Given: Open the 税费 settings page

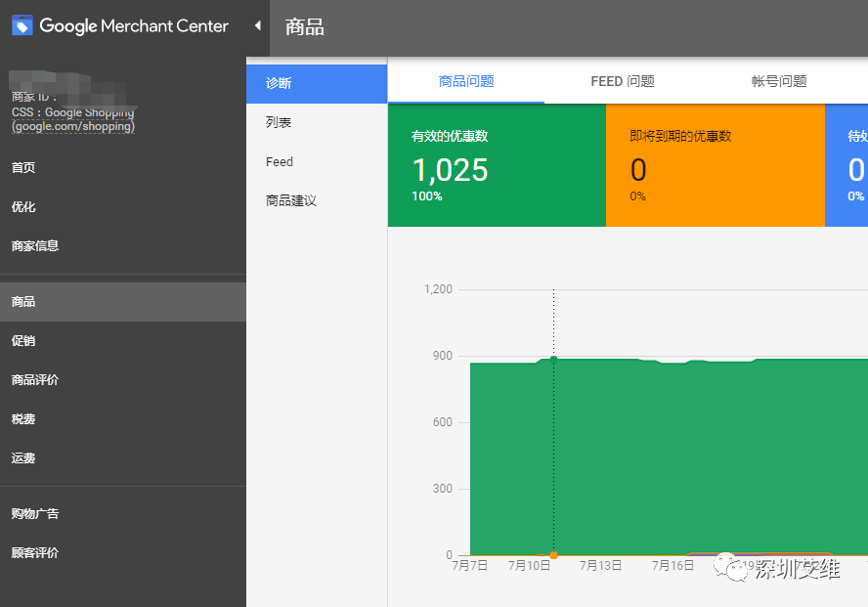Looking at the screenshot, I should tap(23, 418).
